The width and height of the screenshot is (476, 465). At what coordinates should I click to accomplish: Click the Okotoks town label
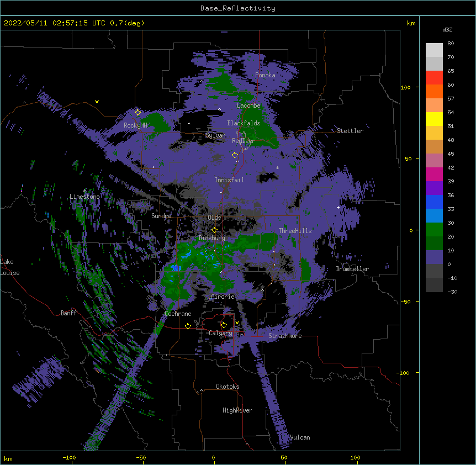(228, 387)
